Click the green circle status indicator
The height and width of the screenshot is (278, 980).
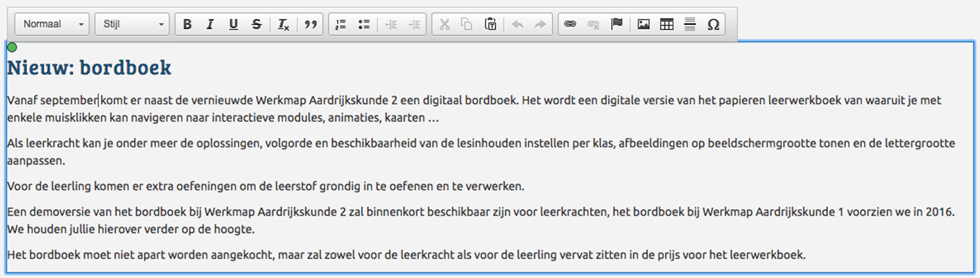point(11,47)
